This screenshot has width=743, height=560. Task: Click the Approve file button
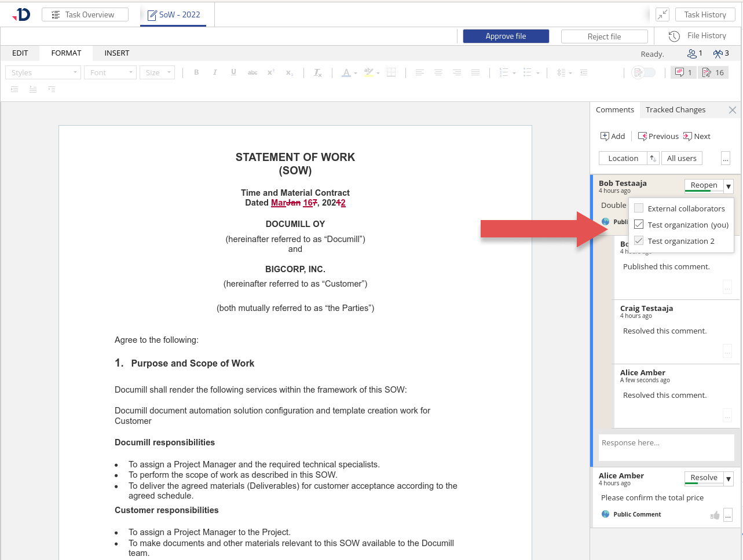point(506,36)
